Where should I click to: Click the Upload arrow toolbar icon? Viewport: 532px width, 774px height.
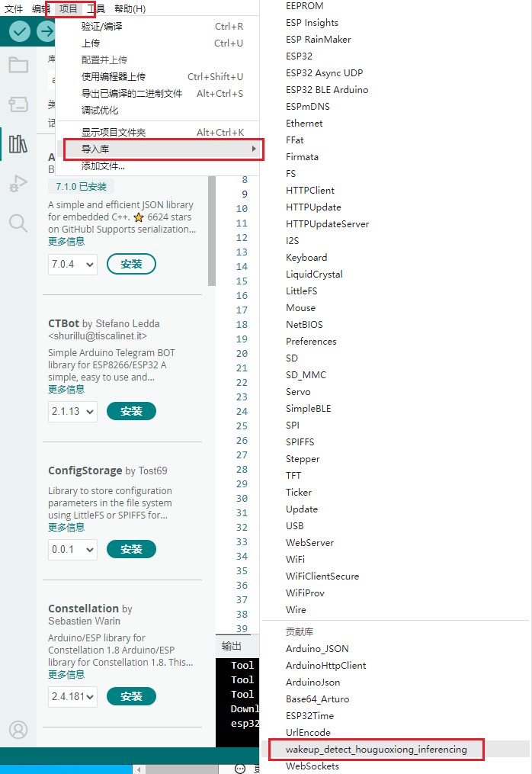point(46,31)
